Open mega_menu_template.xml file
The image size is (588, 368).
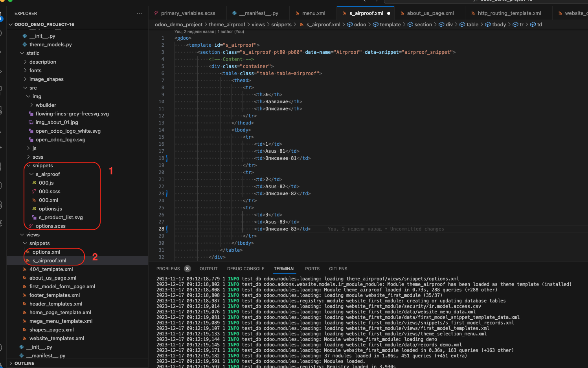pyautogui.click(x=61, y=321)
